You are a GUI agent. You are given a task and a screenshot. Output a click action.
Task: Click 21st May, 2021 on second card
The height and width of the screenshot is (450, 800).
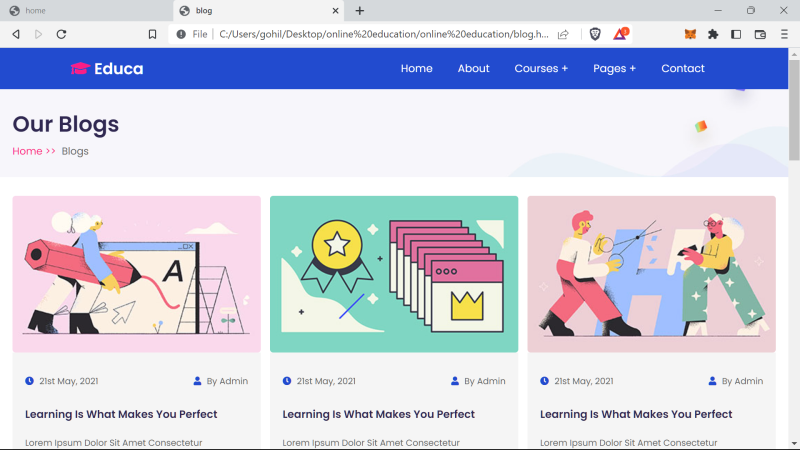326,381
